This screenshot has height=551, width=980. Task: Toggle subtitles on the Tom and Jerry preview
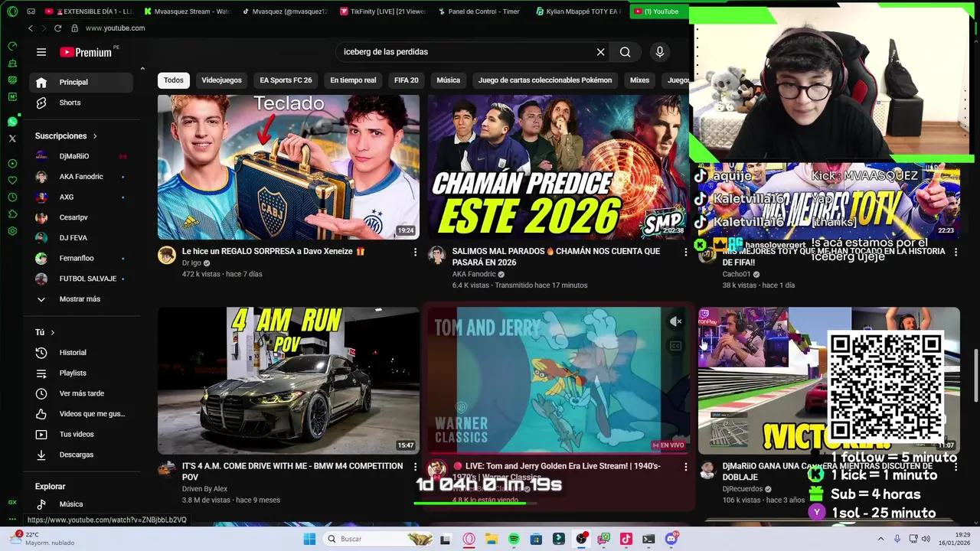pyautogui.click(x=675, y=346)
